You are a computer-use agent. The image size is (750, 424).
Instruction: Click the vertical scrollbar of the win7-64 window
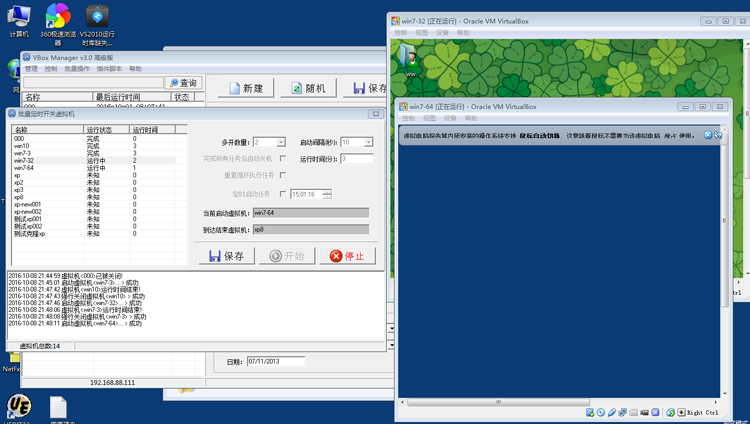(x=725, y=220)
